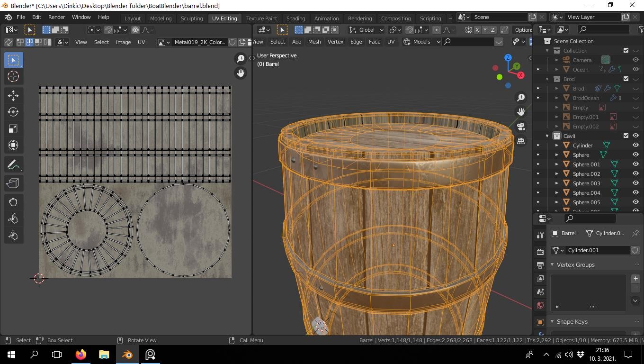Switch to the Shading workspace tab
644x364 pixels.
tap(295, 18)
